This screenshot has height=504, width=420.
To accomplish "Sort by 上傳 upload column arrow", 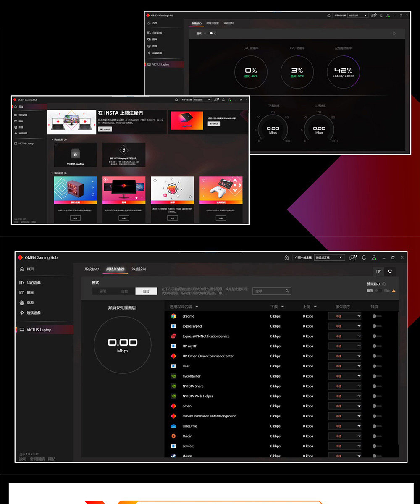I will [315, 307].
